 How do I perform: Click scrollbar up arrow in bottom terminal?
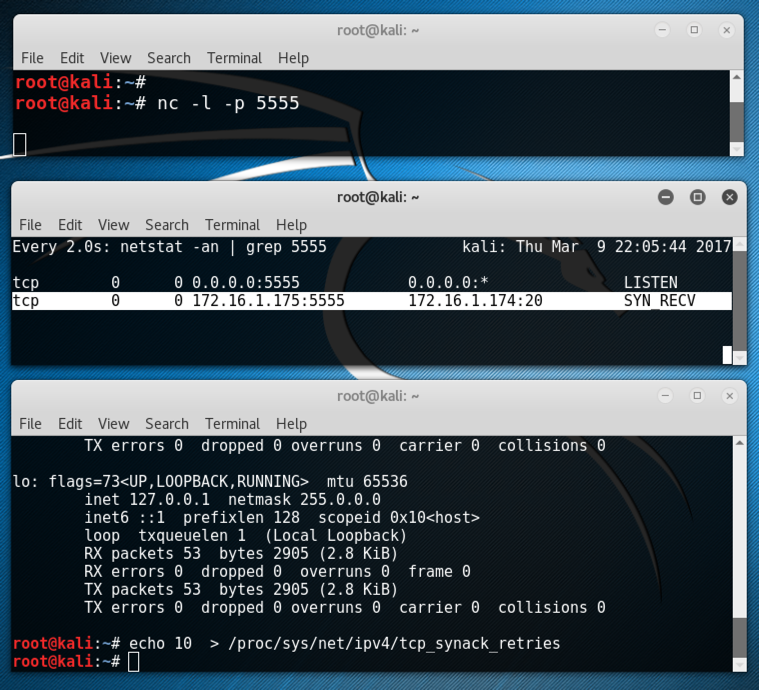(x=740, y=443)
